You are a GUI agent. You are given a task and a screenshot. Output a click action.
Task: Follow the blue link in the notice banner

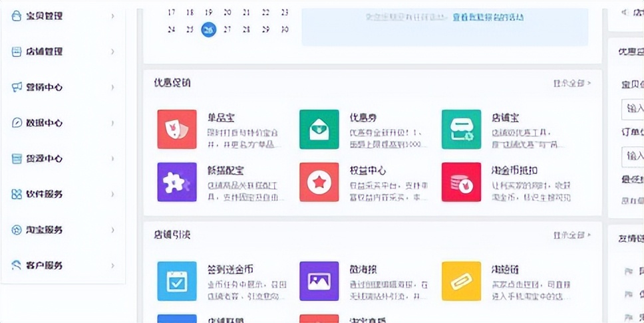pos(488,17)
